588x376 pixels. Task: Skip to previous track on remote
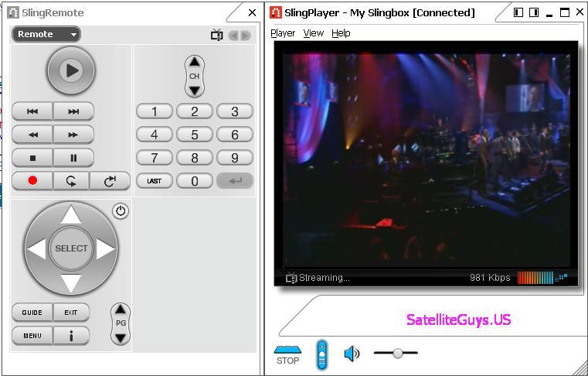(x=32, y=111)
